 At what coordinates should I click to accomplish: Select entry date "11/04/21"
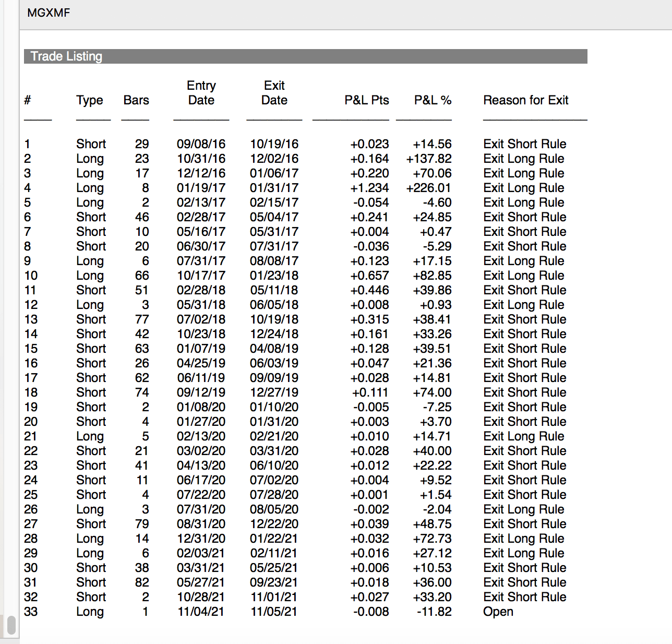coord(201,612)
